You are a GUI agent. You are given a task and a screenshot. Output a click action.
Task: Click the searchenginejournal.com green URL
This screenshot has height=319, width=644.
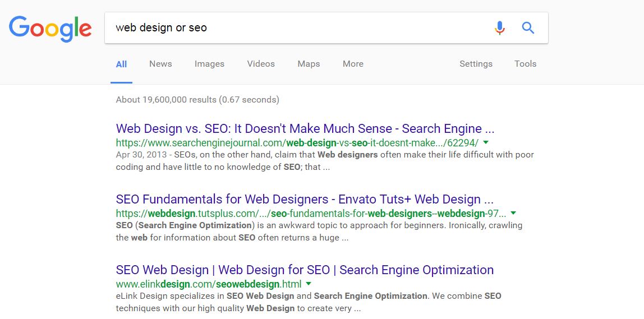click(297, 143)
